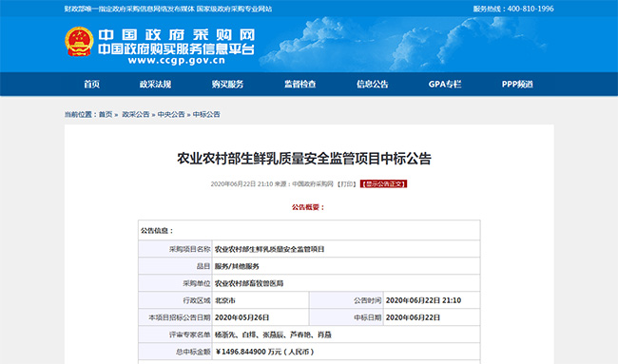The width and height of the screenshot is (618, 364).
Task: Open the 首页 navigation menu item
Action: click(x=92, y=84)
